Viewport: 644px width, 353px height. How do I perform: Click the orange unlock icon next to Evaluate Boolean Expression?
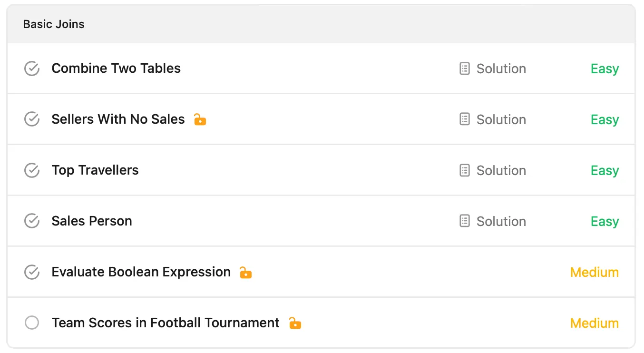point(245,272)
